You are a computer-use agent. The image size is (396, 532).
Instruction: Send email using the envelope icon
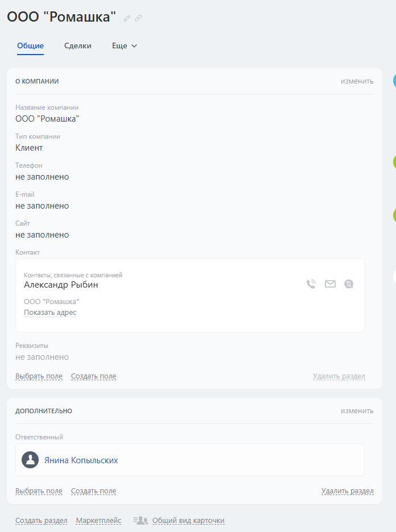[x=330, y=284]
